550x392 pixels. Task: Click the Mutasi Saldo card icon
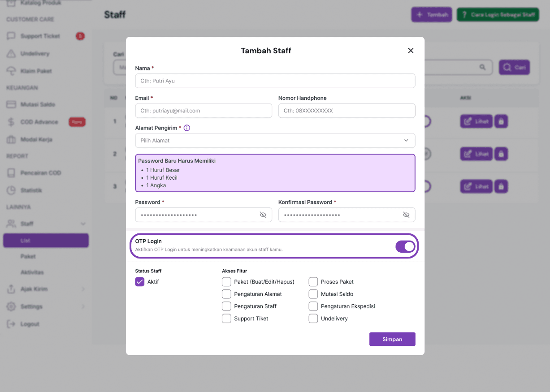11,104
